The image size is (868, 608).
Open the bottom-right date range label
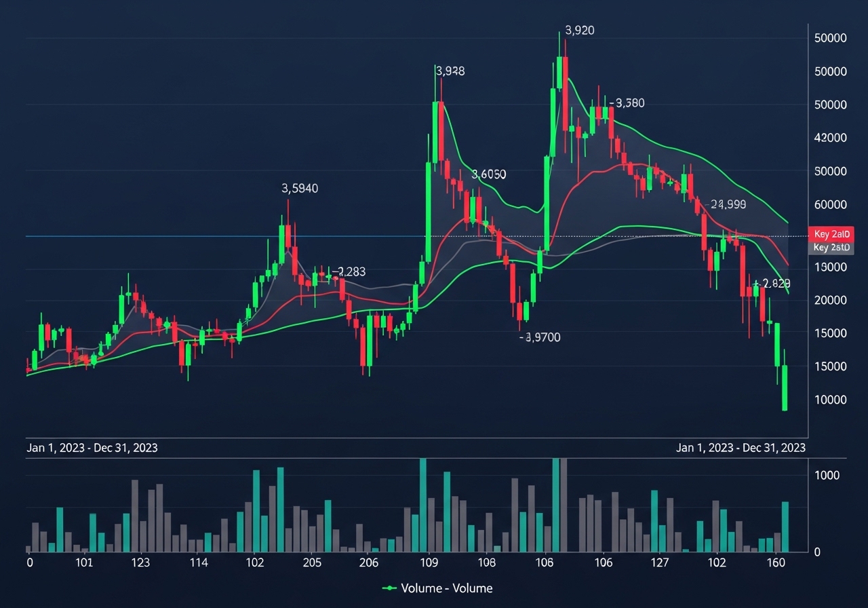coord(741,448)
